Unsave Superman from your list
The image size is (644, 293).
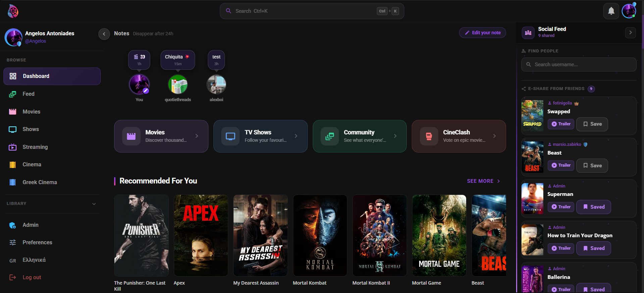[594, 207]
